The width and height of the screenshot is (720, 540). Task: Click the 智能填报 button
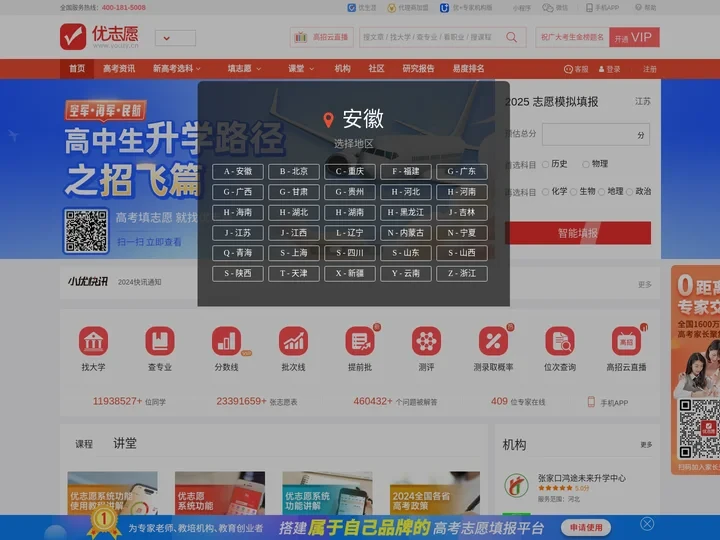coord(578,233)
